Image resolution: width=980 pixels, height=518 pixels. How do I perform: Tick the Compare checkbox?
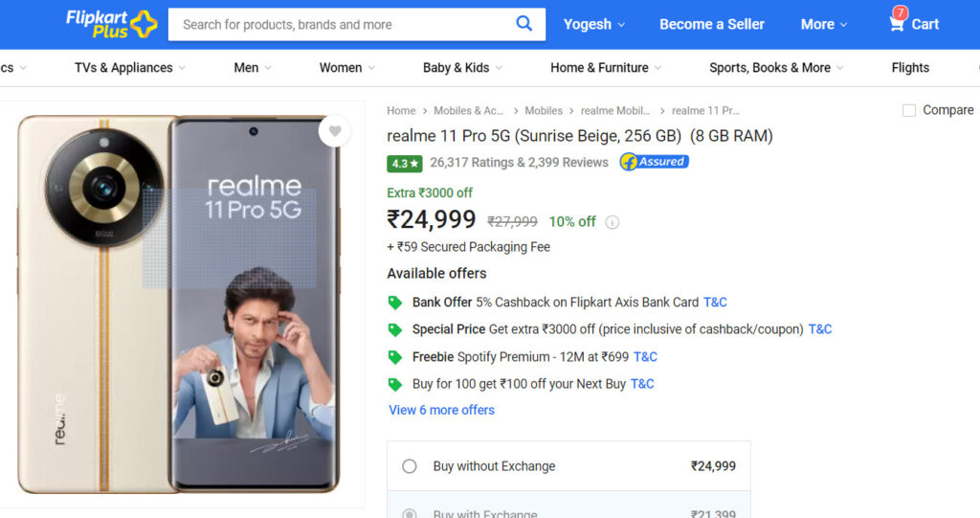pyautogui.click(x=909, y=110)
